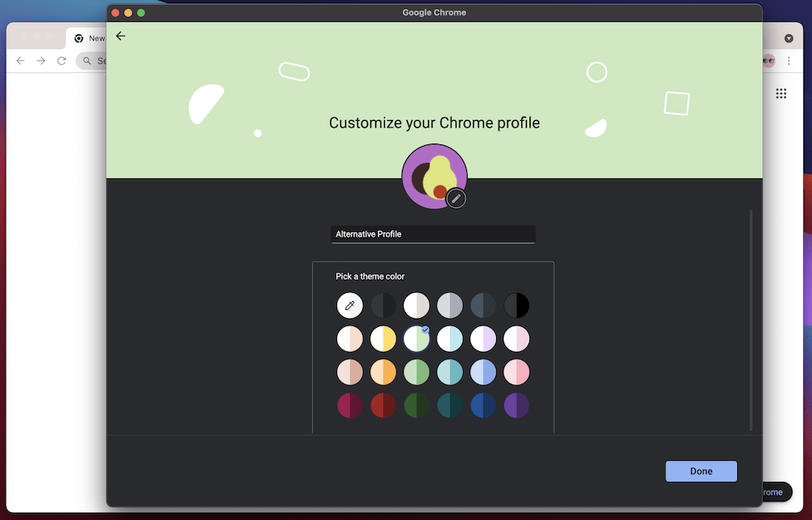Viewport: 812px width, 520px height.
Task: Open the Chrome three-dot menu
Action: pos(789,60)
